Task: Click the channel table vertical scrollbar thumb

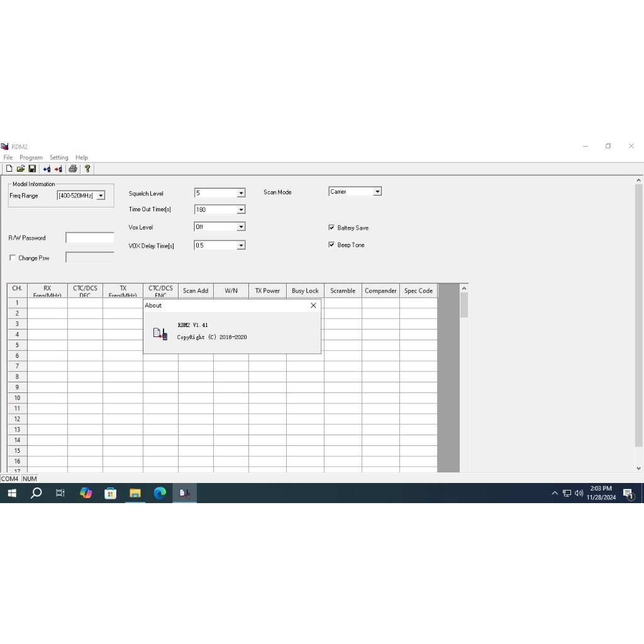Action: click(464, 305)
